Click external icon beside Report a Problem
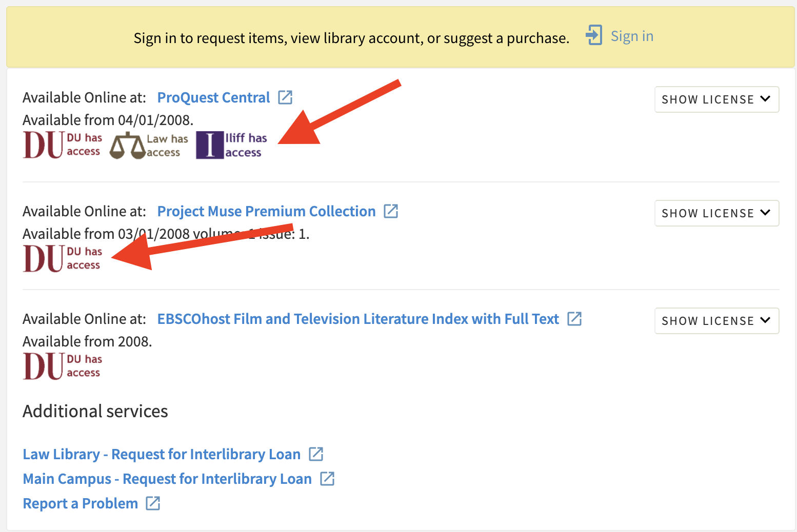This screenshot has height=532, width=797. 153,503
